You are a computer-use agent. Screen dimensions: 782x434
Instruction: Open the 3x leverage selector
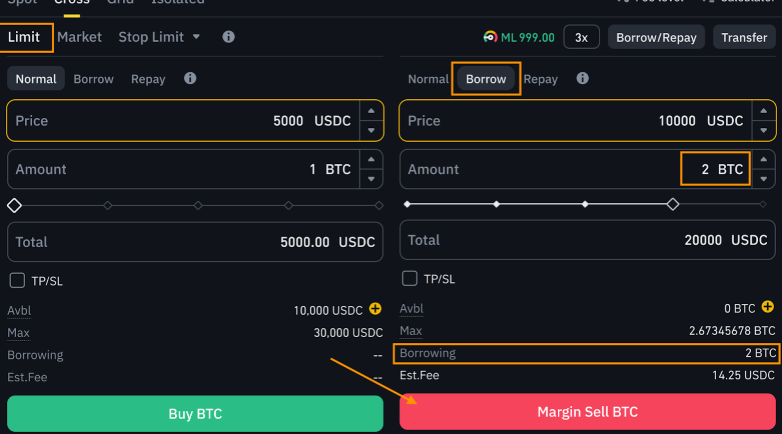pyautogui.click(x=582, y=37)
